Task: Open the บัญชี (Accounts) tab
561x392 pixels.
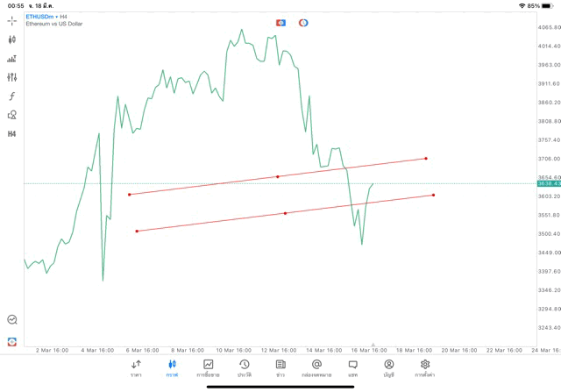Action: click(388, 367)
